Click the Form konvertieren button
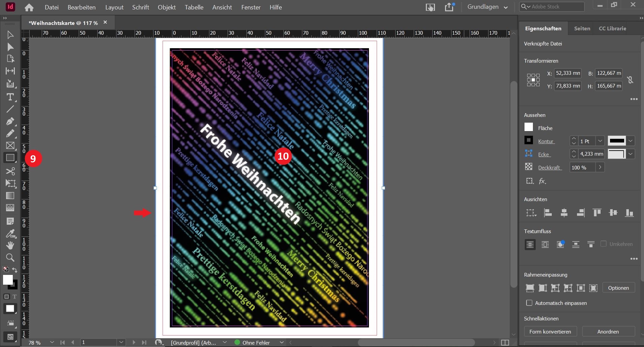Viewport: 644px width, 347px height. pyautogui.click(x=550, y=332)
